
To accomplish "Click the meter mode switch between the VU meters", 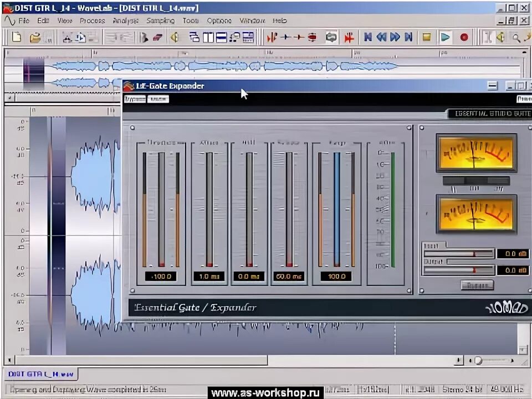I will 476,181.
